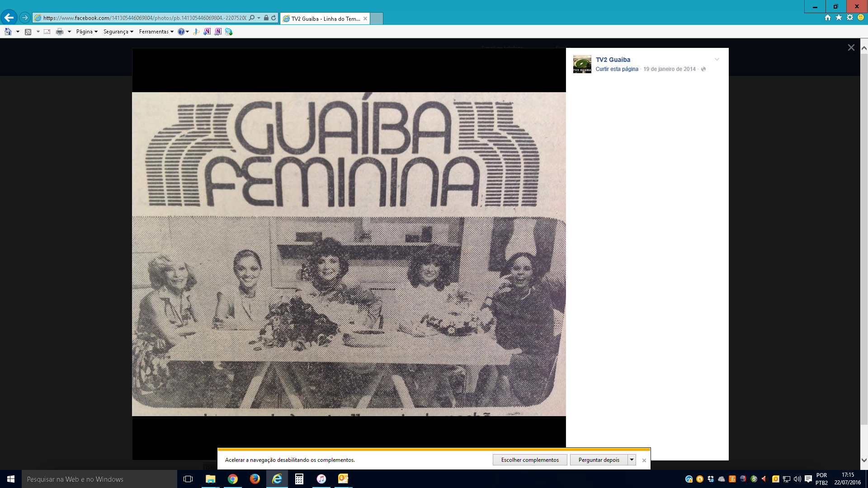
Task: Go back with the browser back arrow
Action: [x=9, y=18]
